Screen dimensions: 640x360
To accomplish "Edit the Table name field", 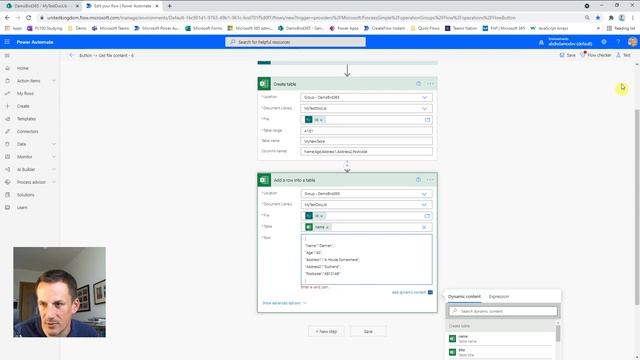I will (x=367, y=141).
